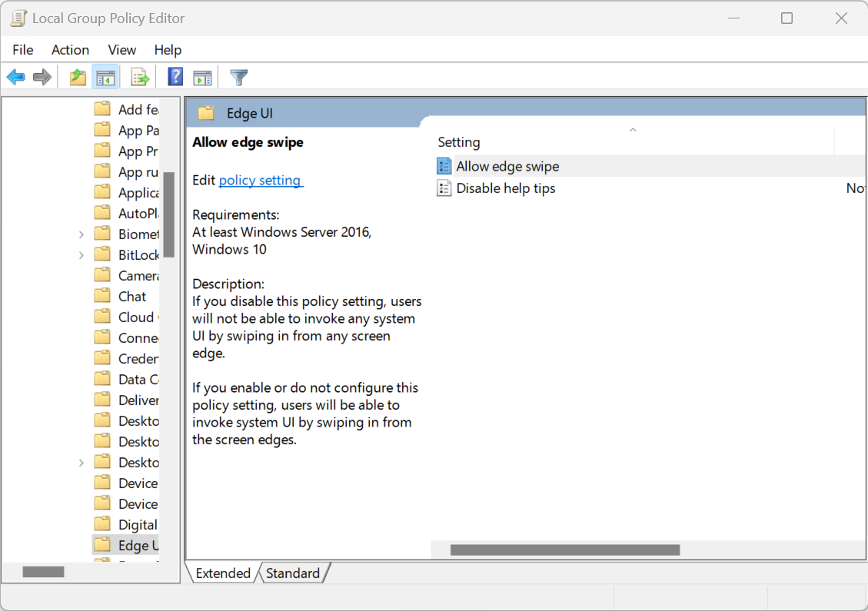The image size is (868, 611).
Task: Close the Local Group Policy Editor window
Action: [x=841, y=18]
